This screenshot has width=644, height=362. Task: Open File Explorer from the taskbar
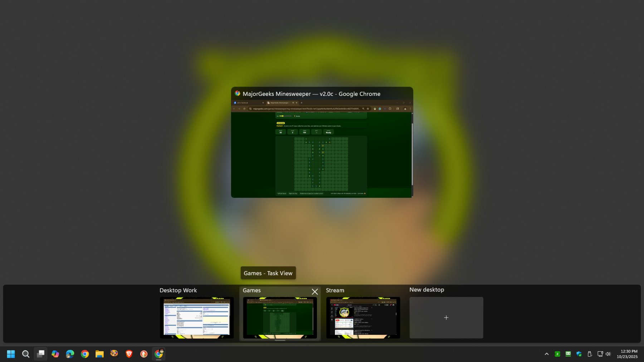click(x=99, y=354)
